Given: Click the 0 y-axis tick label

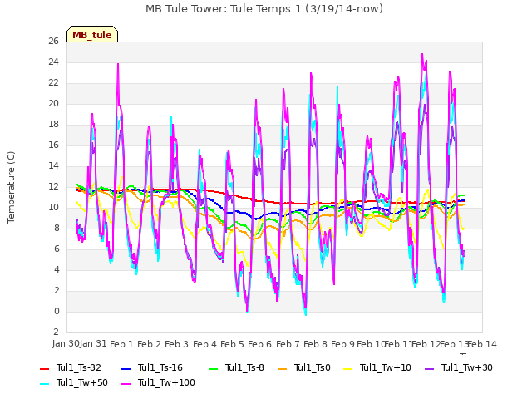Looking at the screenshot, I should [57, 311].
